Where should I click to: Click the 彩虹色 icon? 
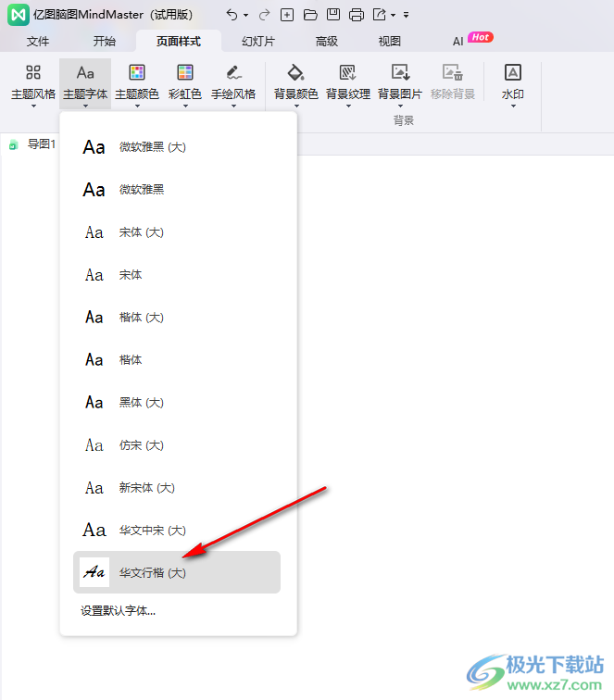point(185,72)
